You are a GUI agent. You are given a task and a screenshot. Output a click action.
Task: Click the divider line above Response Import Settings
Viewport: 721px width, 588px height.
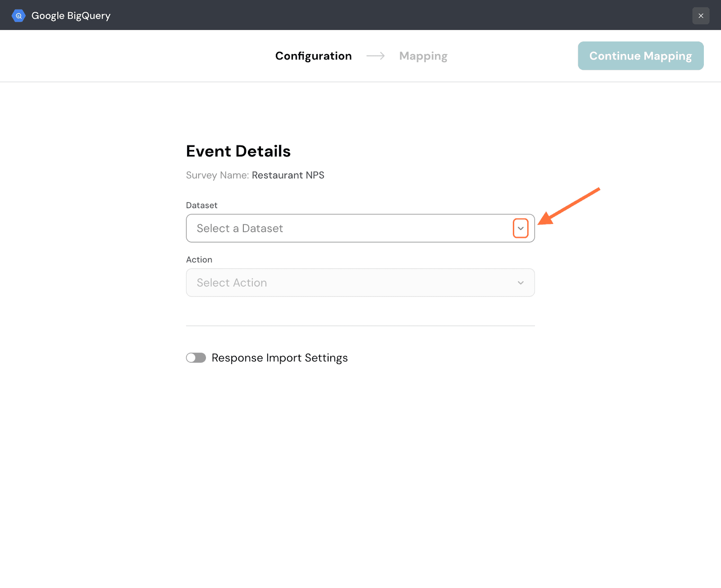(x=360, y=326)
